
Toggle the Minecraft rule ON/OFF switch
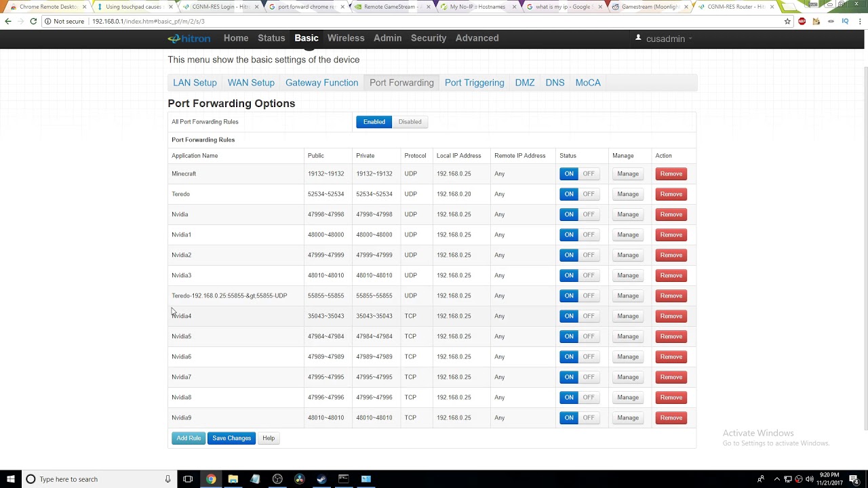[x=578, y=174]
